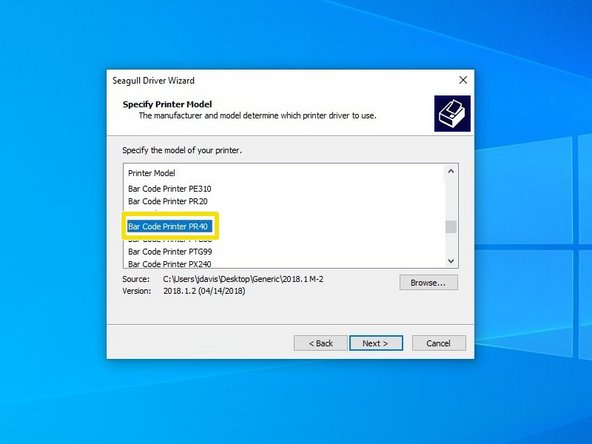
Task: Close the Seagull Driver Wizard window
Action: pos(463,80)
